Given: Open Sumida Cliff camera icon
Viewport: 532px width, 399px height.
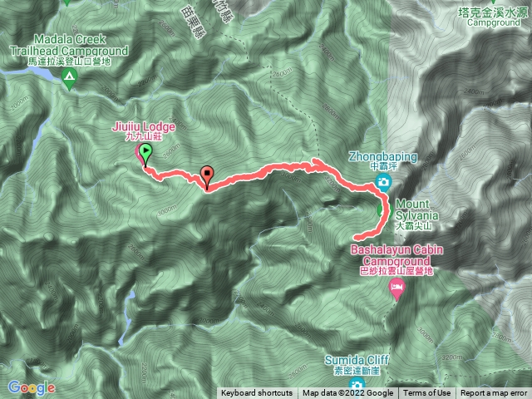Looking at the screenshot, I should [357, 386].
